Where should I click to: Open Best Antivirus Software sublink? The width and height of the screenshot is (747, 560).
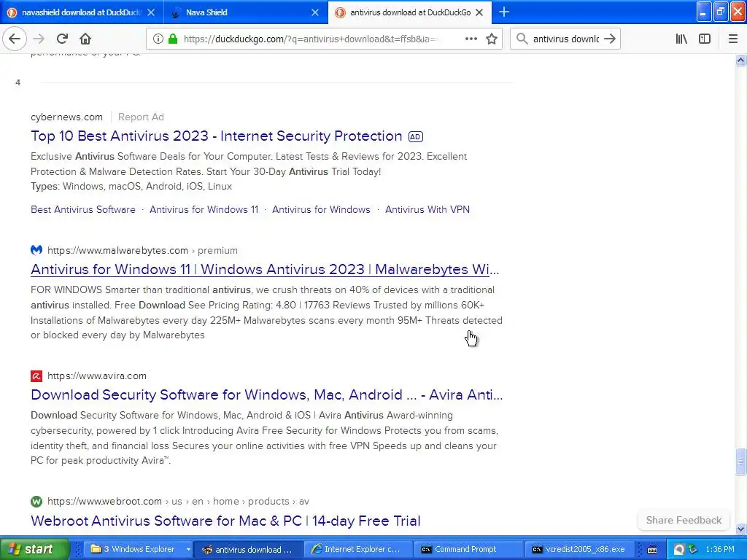83,209
